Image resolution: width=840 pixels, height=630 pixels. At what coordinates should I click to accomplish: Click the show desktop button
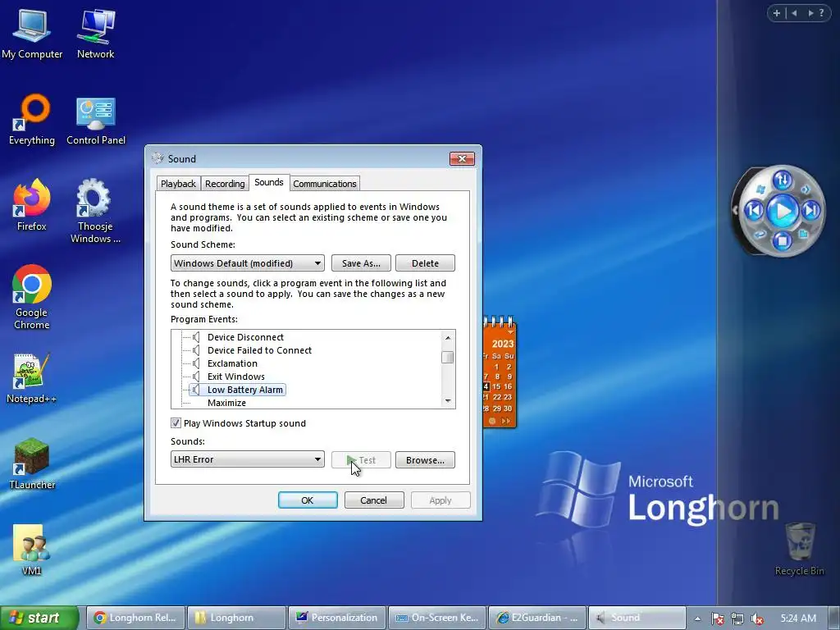[834, 619]
